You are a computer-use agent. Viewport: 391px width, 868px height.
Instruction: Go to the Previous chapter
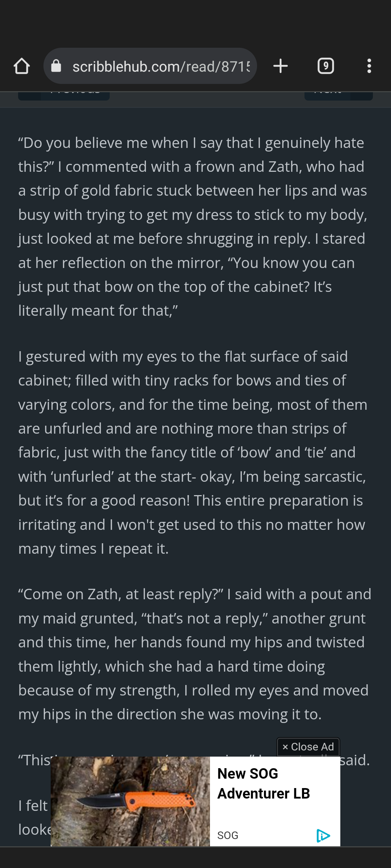(64, 94)
